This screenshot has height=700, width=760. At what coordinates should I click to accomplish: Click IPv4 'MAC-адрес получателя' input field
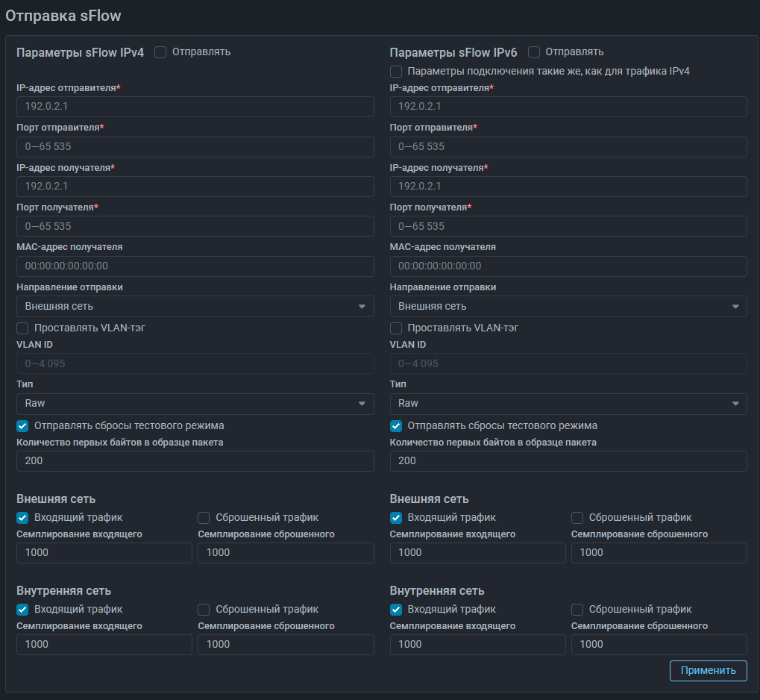pos(195,266)
